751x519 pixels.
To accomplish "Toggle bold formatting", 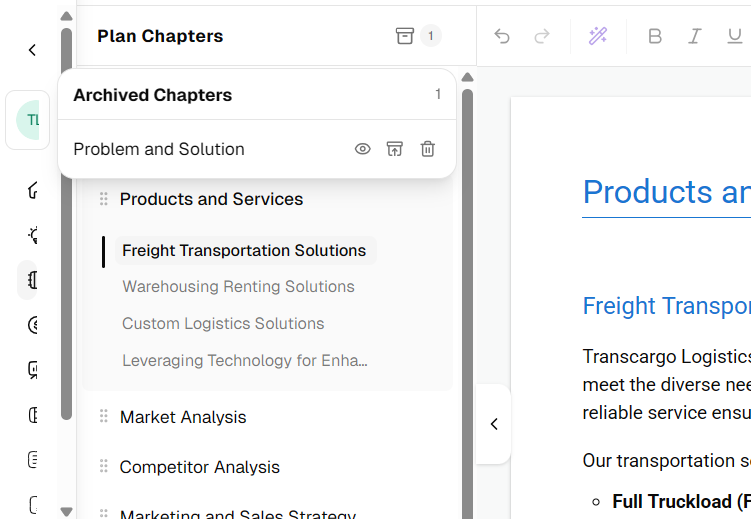I will [655, 36].
